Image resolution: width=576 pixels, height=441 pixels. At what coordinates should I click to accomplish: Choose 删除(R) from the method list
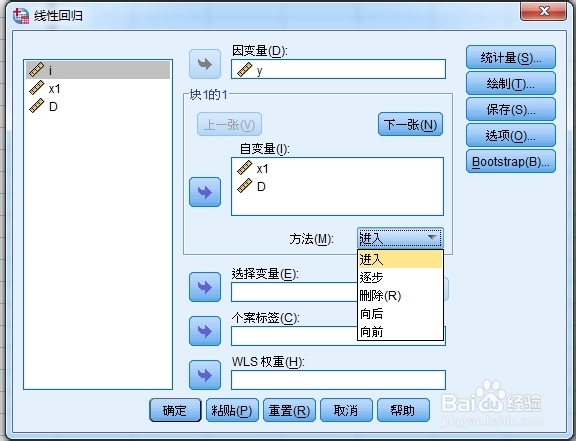click(400, 295)
